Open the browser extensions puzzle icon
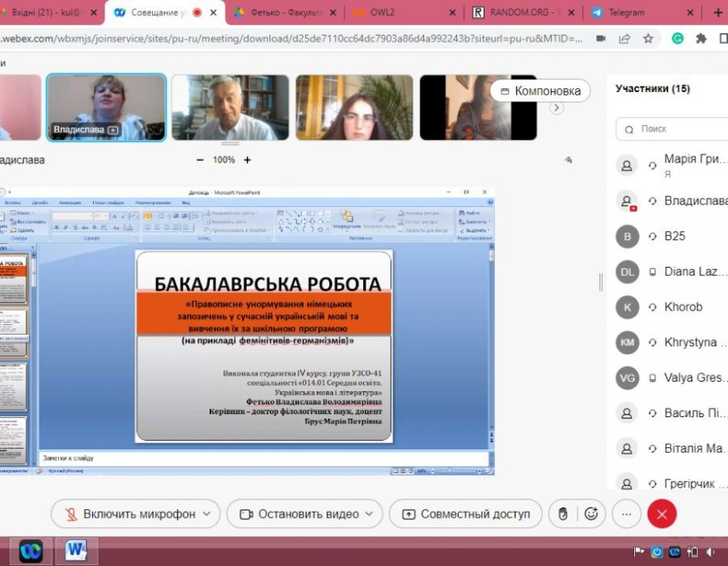Screen dimensions: 728x566 pos(701,38)
